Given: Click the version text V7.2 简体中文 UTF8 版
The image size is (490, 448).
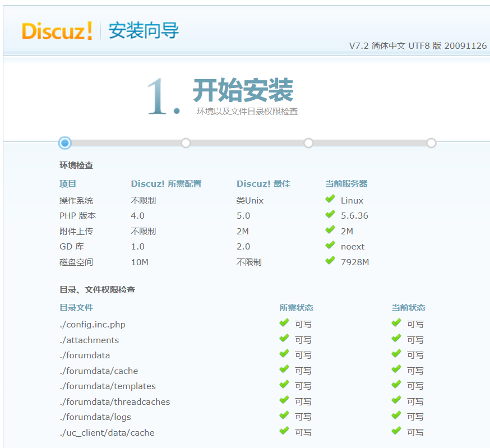Looking at the screenshot, I should point(395,46).
